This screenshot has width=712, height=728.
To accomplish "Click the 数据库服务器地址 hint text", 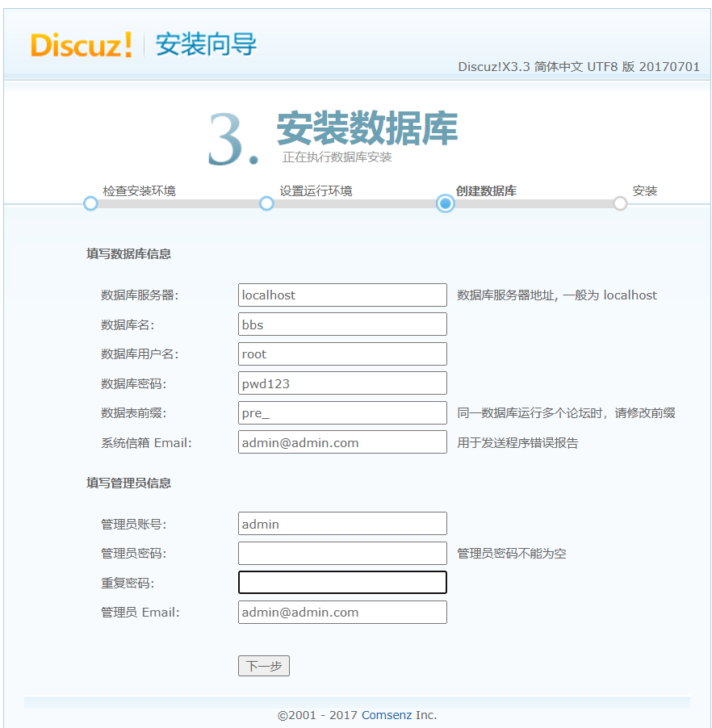I will [557, 295].
